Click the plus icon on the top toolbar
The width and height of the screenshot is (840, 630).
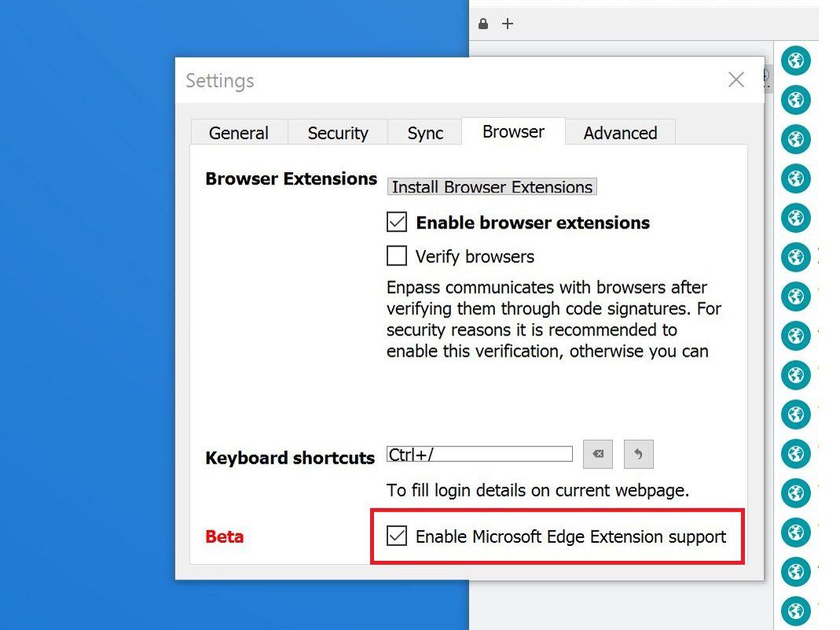click(x=508, y=24)
